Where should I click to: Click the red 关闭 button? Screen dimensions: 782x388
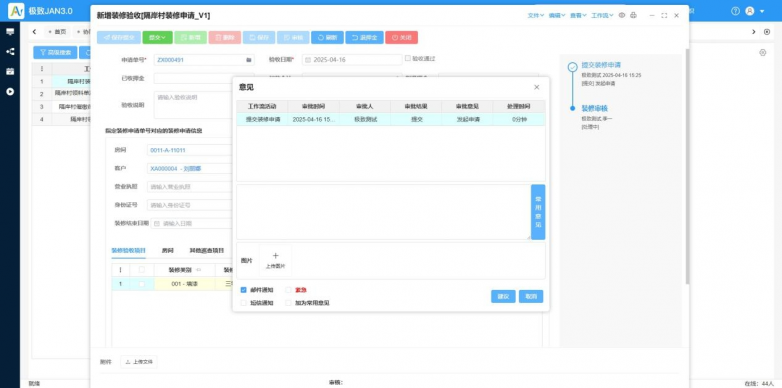pyautogui.click(x=401, y=37)
